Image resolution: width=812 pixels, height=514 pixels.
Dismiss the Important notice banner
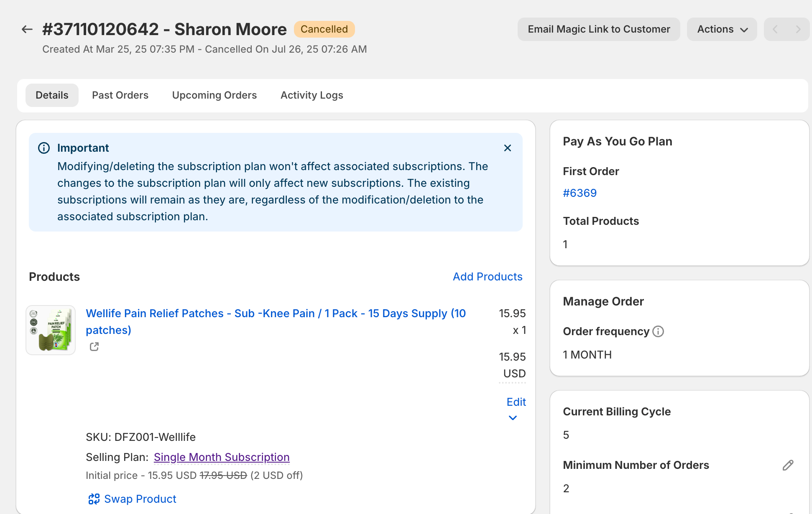coord(508,148)
